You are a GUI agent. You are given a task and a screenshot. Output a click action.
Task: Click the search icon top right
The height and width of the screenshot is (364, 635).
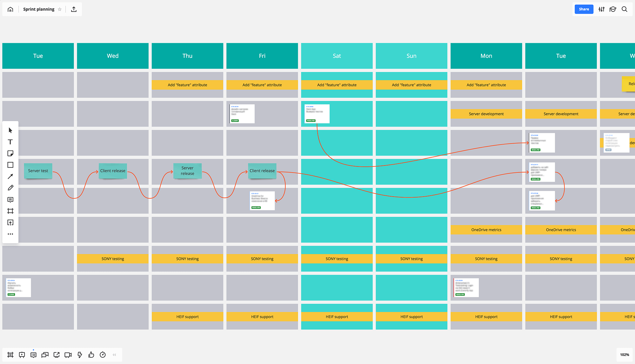click(x=625, y=9)
